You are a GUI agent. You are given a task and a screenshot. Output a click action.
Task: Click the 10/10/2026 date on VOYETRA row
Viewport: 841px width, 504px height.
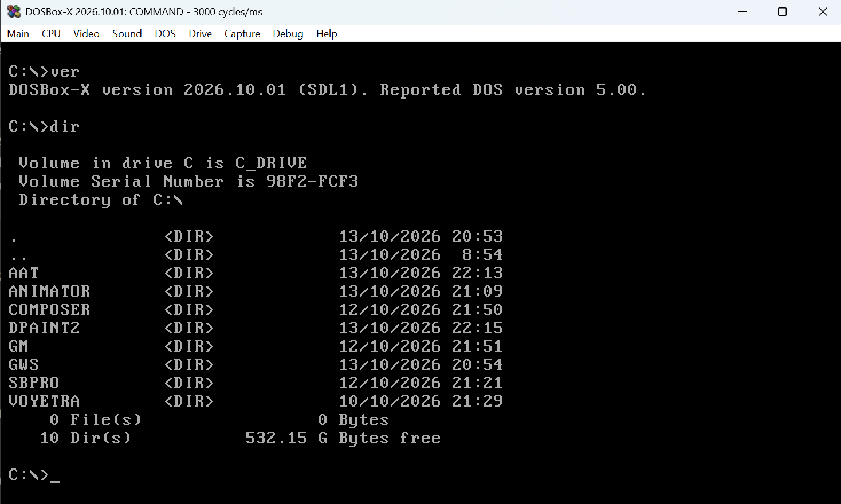[x=390, y=401]
